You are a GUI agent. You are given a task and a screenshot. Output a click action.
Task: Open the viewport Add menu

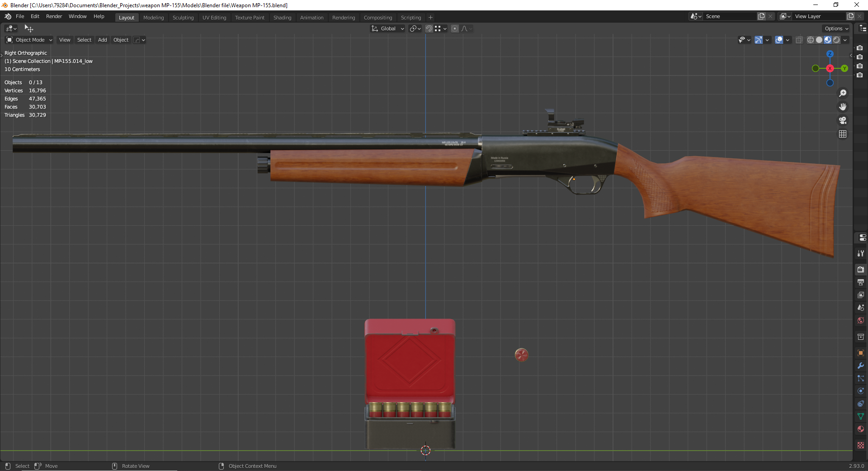103,40
